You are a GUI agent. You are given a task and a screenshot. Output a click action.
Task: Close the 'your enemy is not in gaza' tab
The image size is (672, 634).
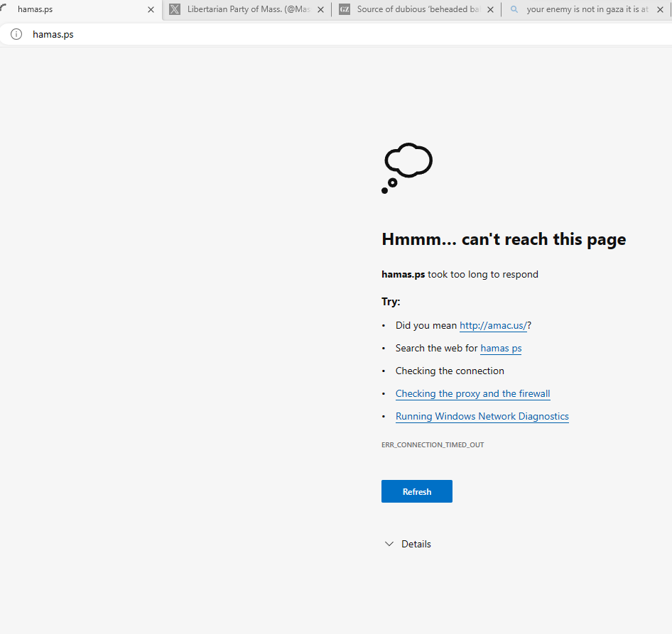[660, 9]
